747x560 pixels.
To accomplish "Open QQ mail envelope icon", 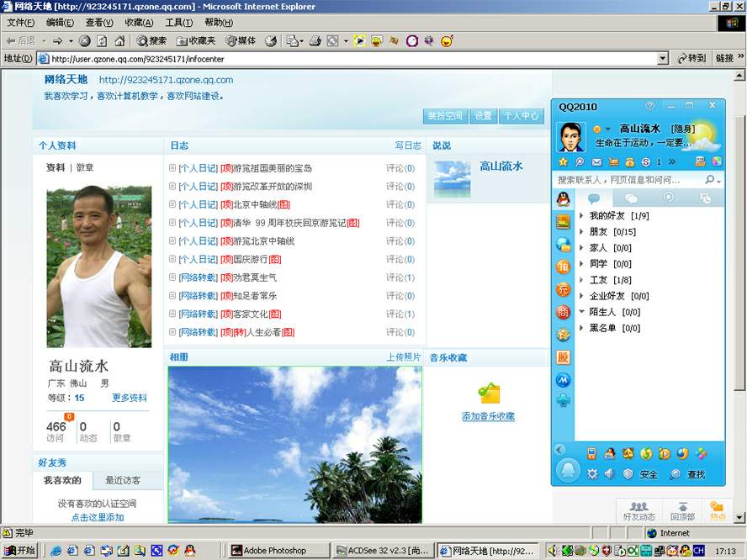I will point(596,162).
